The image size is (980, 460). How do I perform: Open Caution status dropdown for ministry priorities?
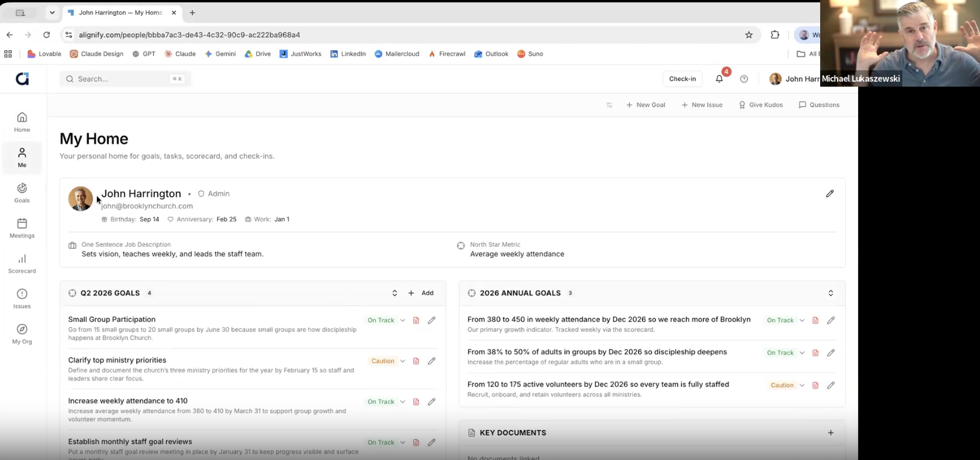point(387,361)
